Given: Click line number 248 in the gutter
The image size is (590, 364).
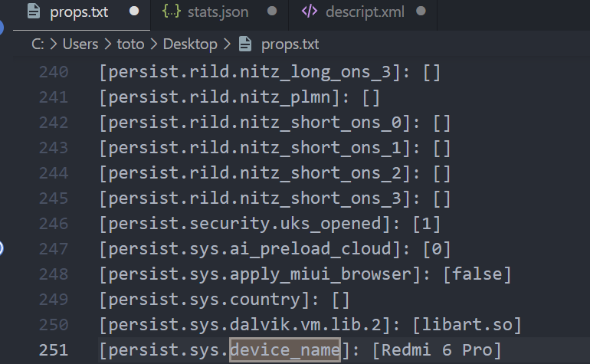Looking at the screenshot, I should (54, 274).
